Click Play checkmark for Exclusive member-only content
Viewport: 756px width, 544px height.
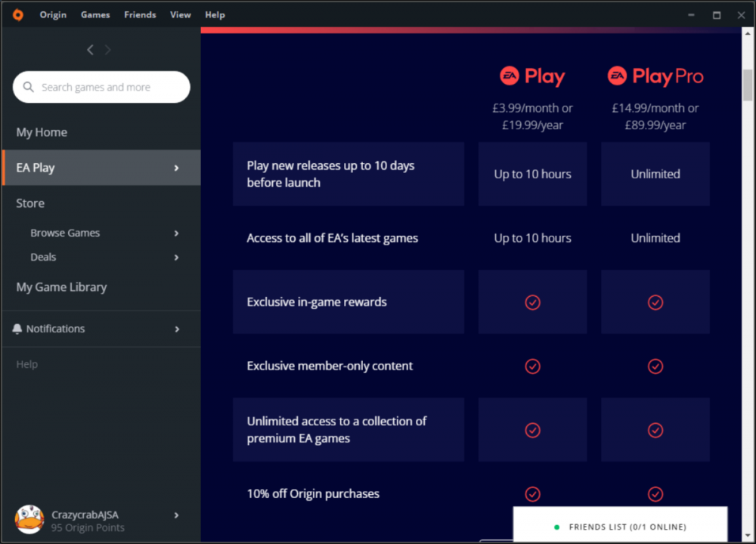[x=532, y=366]
